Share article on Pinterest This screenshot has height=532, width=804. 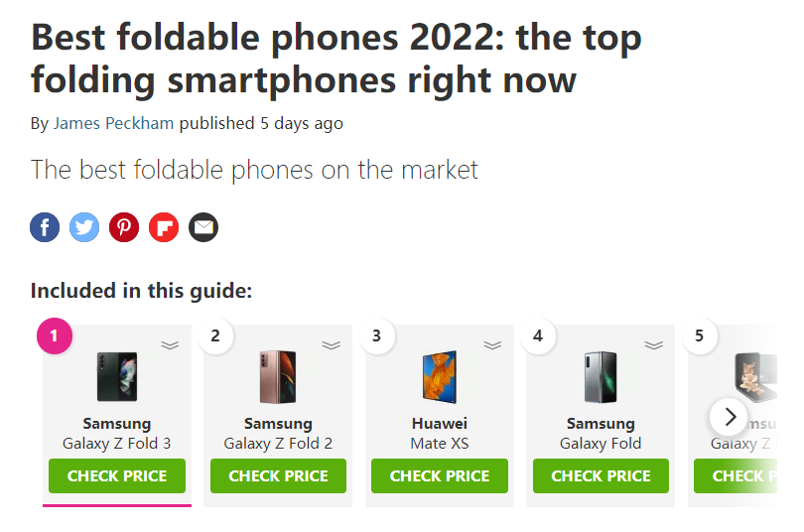tap(124, 227)
